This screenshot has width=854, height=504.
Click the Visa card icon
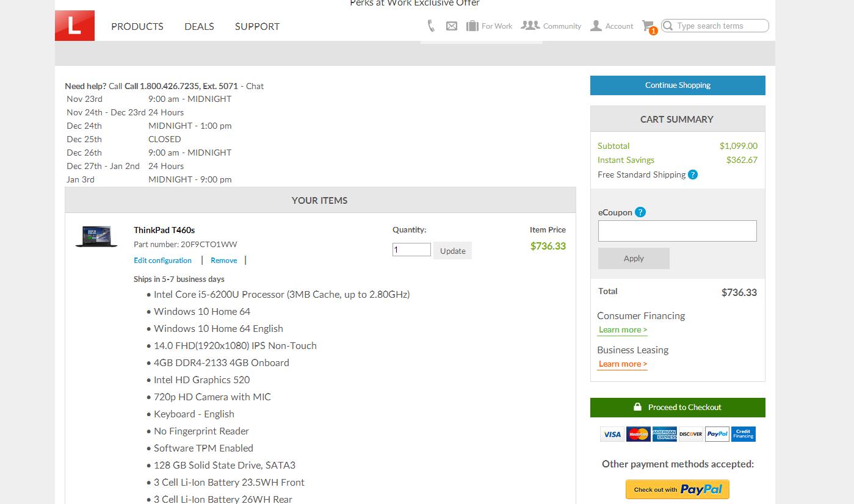(x=612, y=434)
